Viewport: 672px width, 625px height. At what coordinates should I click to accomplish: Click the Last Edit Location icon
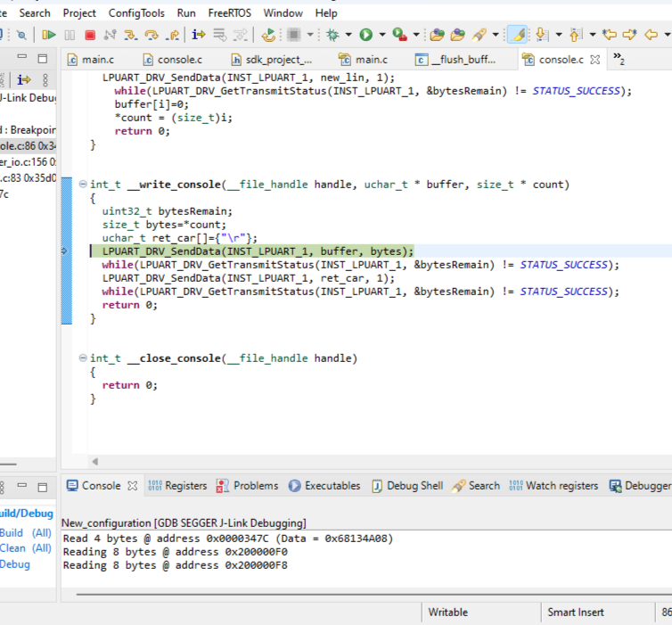(610, 34)
